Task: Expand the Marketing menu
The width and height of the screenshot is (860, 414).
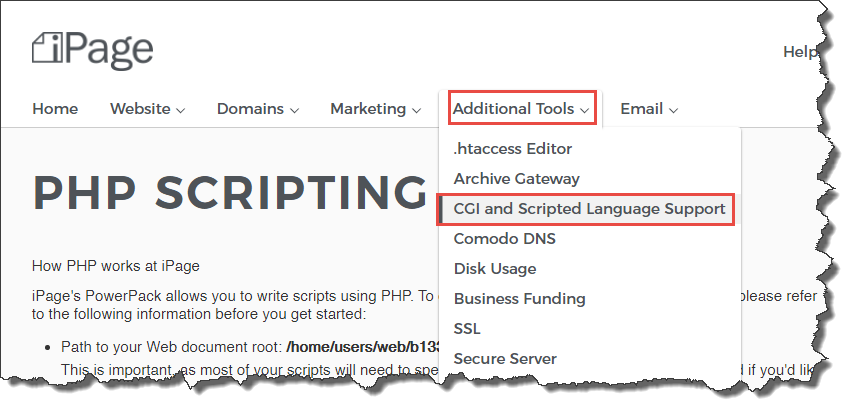Action: coord(375,109)
